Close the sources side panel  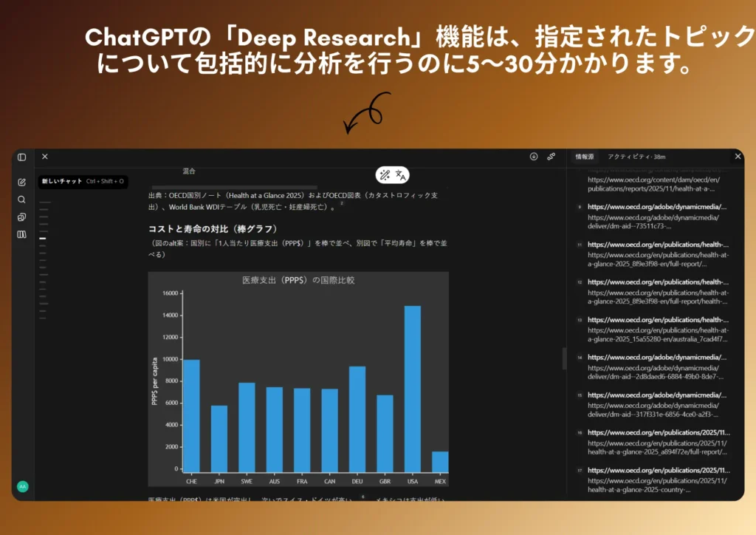738,157
